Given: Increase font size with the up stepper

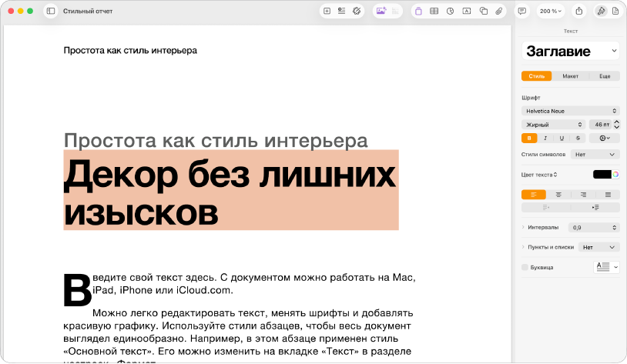Looking at the screenshot, I should click(x=617, y=122).
